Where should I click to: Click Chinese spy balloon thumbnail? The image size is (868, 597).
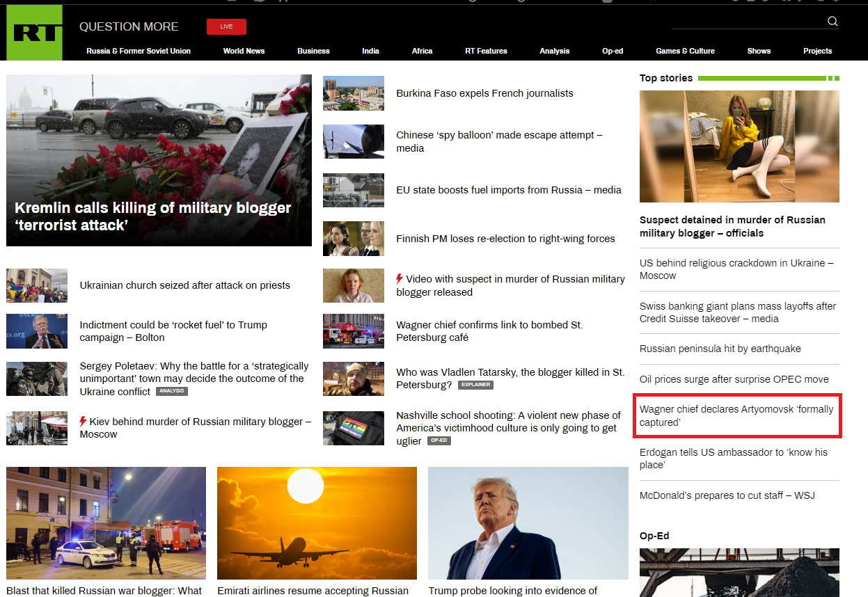[354, 141]
